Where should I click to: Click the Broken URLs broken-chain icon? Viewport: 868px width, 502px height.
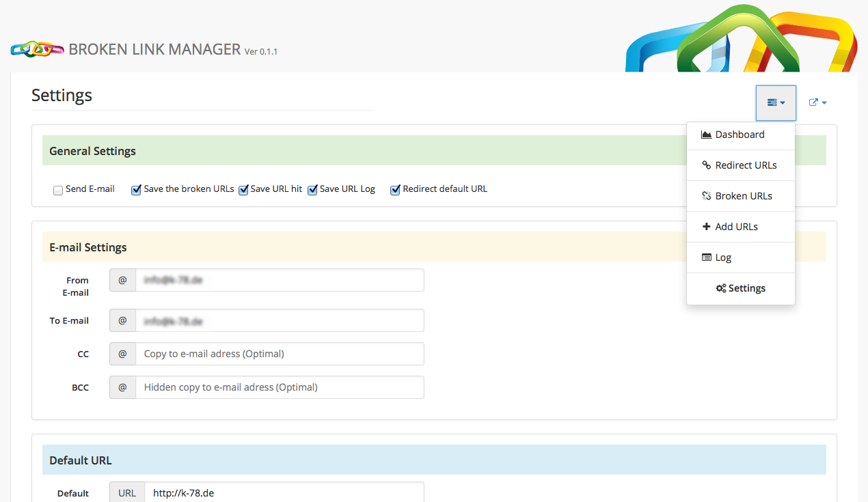[x=707, y=196]
